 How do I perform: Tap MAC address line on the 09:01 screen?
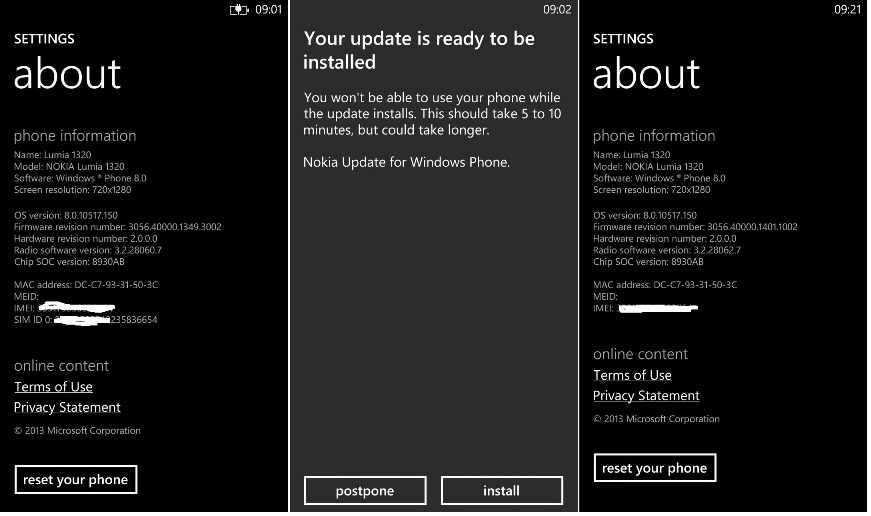(x=86, y=284)
